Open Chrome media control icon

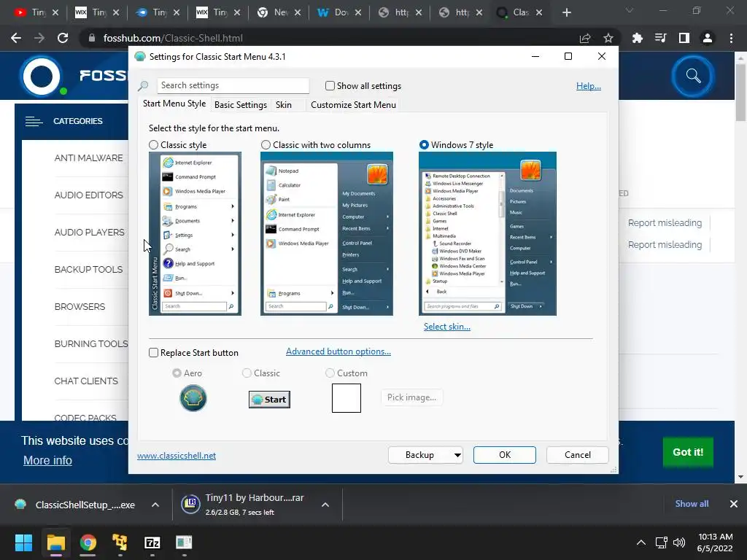pos(660,38)
